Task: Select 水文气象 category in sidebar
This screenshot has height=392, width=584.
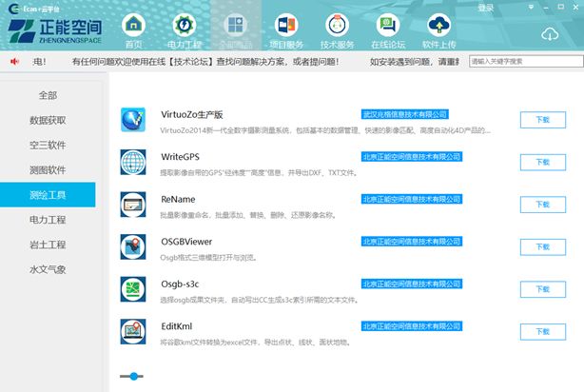Action: [x=48, y=269]
